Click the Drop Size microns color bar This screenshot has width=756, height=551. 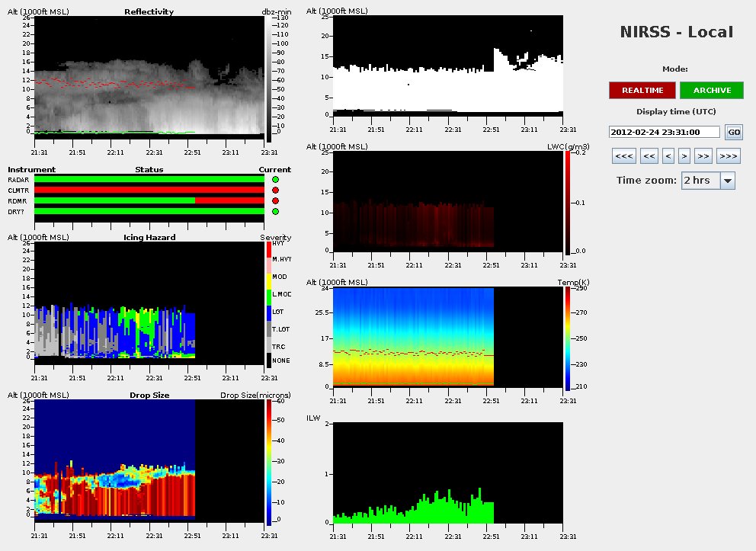267,461
